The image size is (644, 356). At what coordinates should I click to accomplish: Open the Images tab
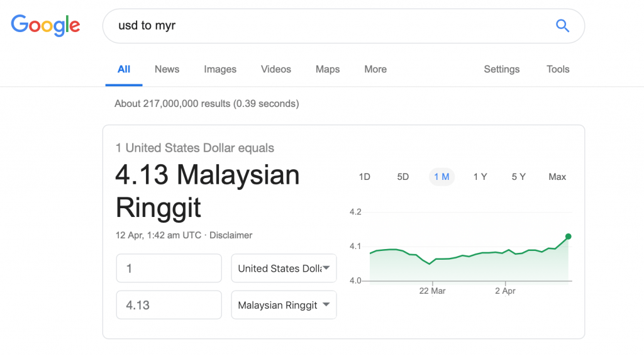tap(220, 69)
